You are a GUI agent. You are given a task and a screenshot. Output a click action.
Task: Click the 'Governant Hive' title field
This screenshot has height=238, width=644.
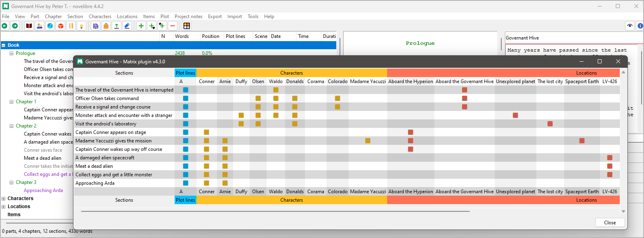coord(574,38)
